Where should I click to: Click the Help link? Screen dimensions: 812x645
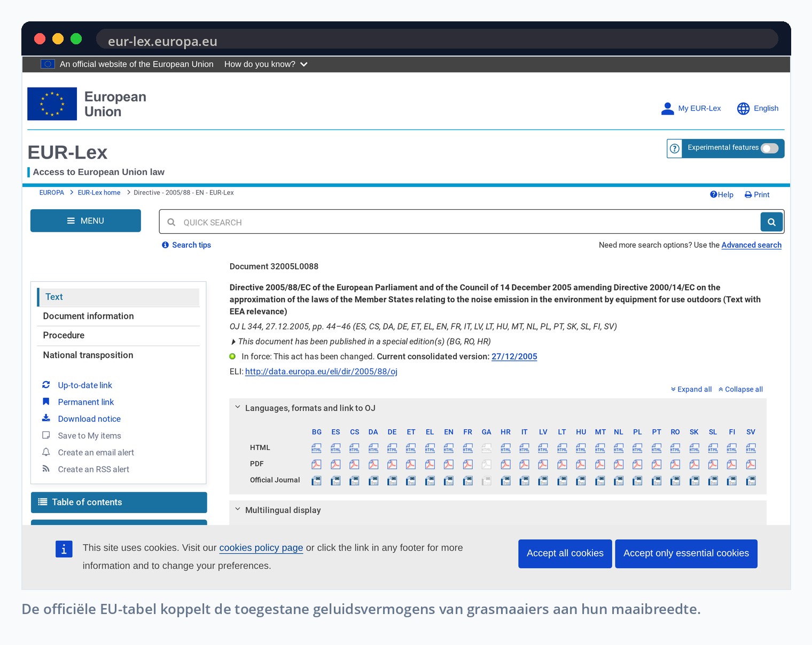pyautogui.click(x=721, y=195)
